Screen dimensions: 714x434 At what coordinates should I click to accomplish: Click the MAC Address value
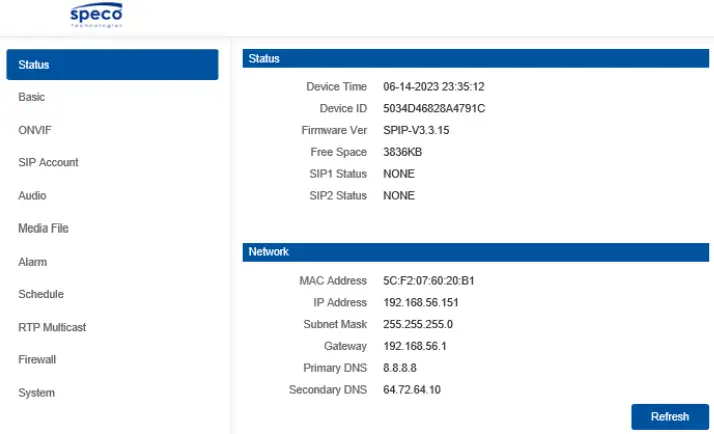pyautogui.click(x=428, y=281)
